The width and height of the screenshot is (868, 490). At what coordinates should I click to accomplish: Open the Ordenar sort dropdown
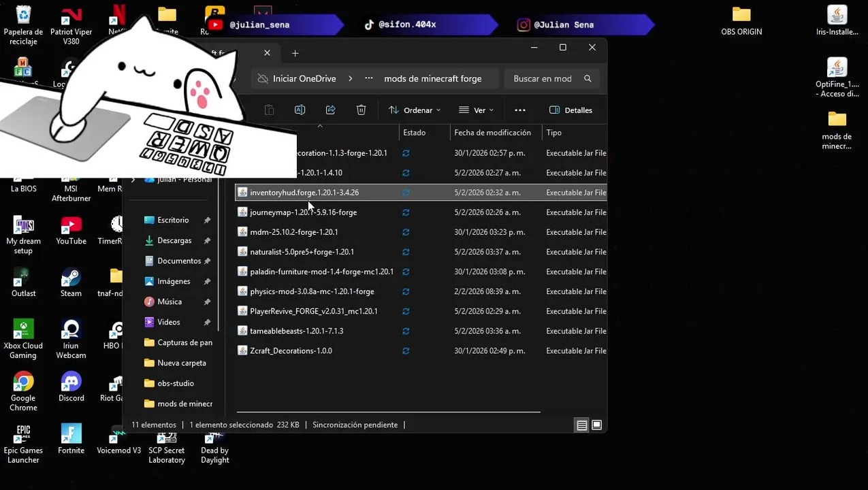pos(415,110)
